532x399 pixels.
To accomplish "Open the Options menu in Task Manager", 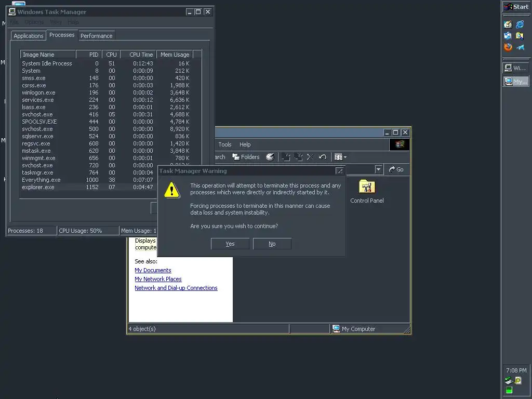I will click(x=34, y=22).
